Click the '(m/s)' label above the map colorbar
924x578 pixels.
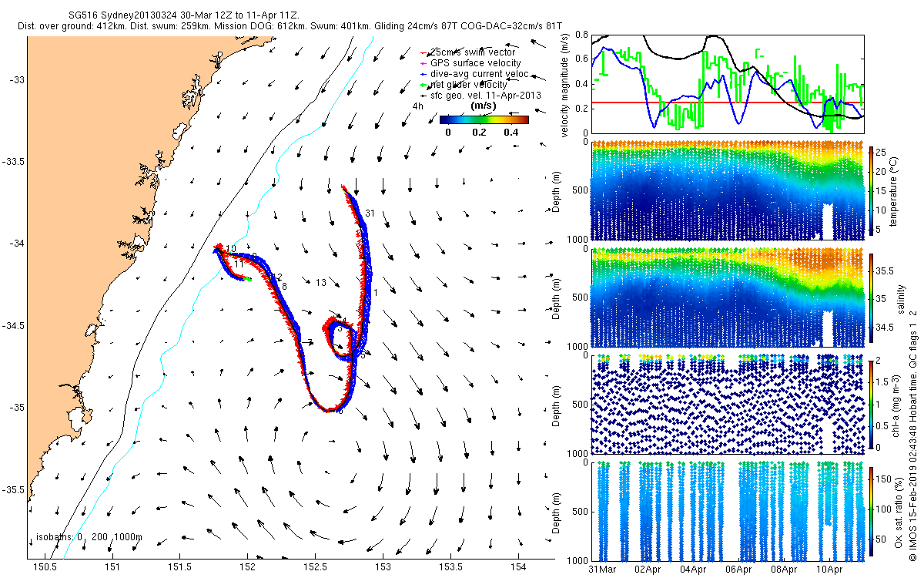483,107
